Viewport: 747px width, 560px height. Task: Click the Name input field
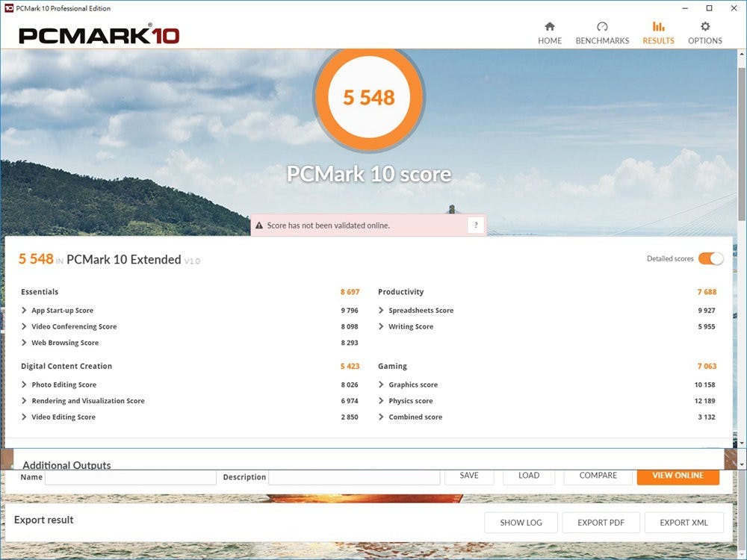click(x=131, y=477)
